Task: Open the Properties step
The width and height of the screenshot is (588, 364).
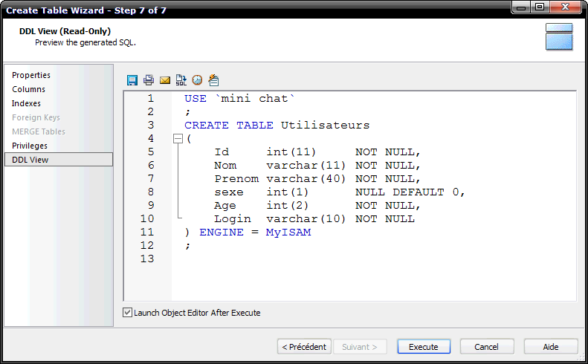Action: tap(31, 75)
